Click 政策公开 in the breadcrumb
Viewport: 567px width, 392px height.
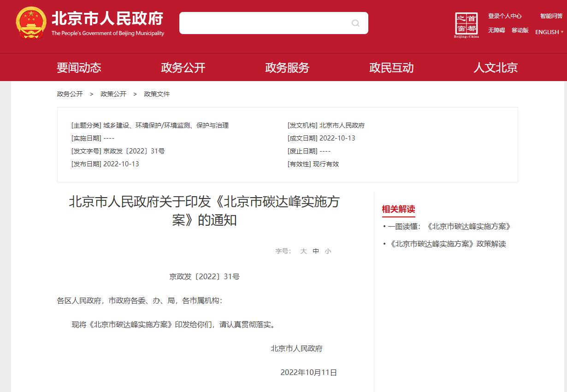click(113, 94)
